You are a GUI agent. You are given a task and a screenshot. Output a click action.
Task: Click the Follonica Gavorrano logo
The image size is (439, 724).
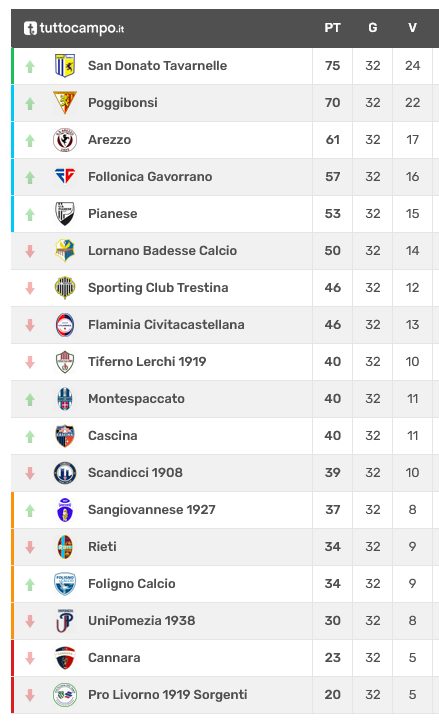click(65, 176)
